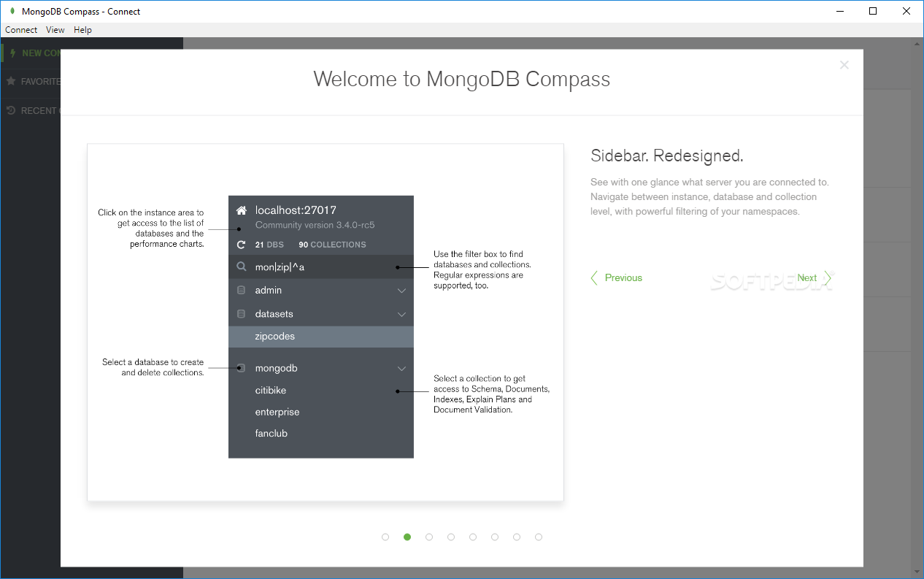Select the fourth tour page dot
The height and width of the screenshot is (579, 924).
(x=451, y=537)
